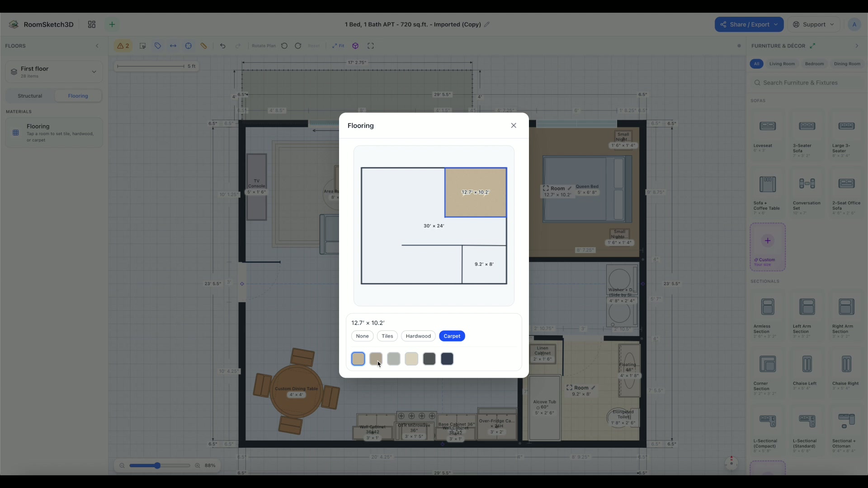Activate the area selection tool
868x488 pixels.
143,46
